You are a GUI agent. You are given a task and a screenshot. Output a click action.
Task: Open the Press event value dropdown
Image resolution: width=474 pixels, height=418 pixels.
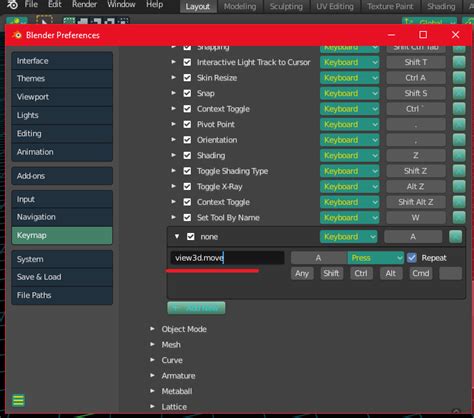click(376, 258)
